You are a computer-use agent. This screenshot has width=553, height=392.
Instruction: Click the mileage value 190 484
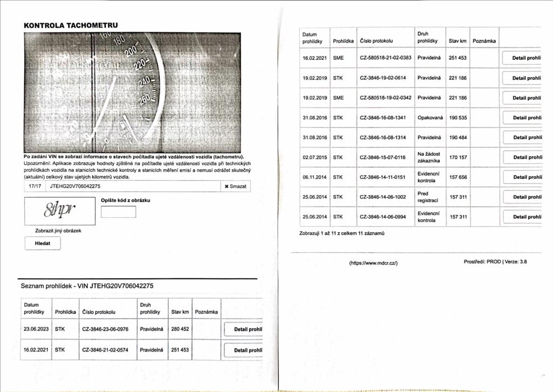pyautogui.click(x=458, y=137)
